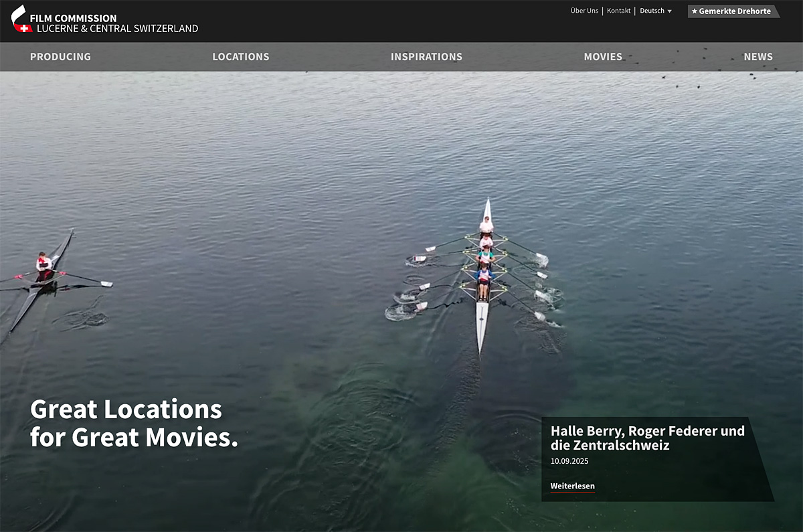
Task: Go to the Über Uns page
Action: (584, 11)
